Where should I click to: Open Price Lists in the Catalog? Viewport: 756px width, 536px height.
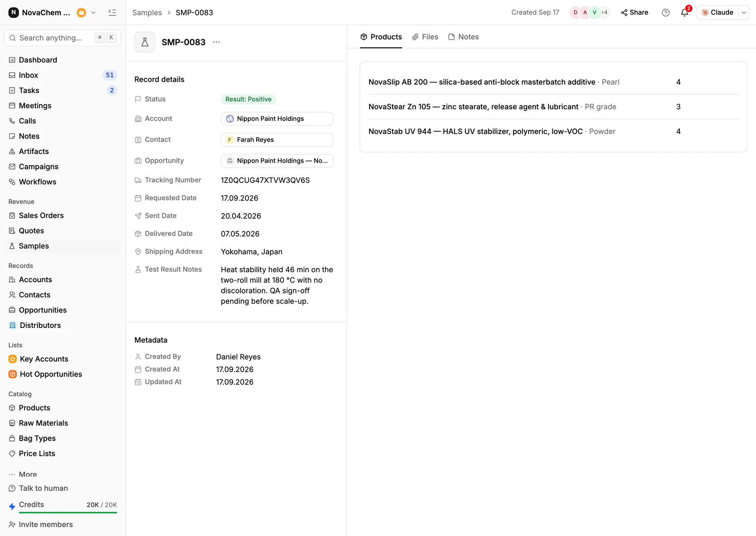click(63, 454)
